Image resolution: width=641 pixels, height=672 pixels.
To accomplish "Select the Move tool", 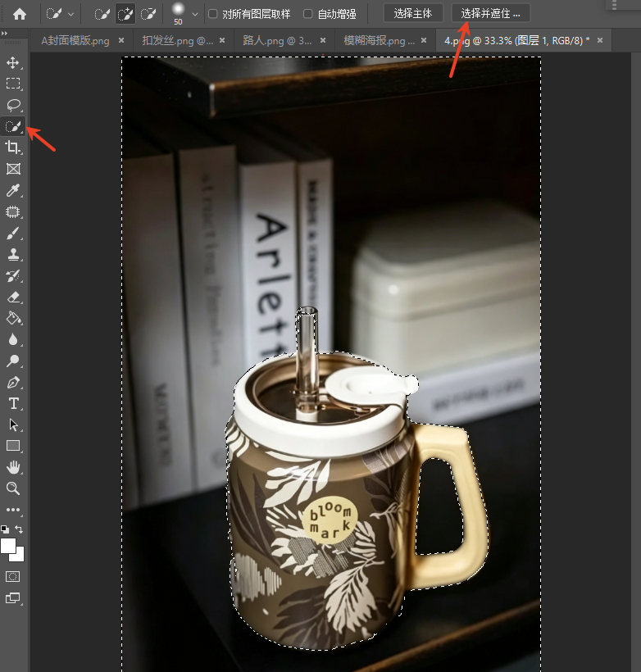I will pyautogui.click(x=13, y=62).
